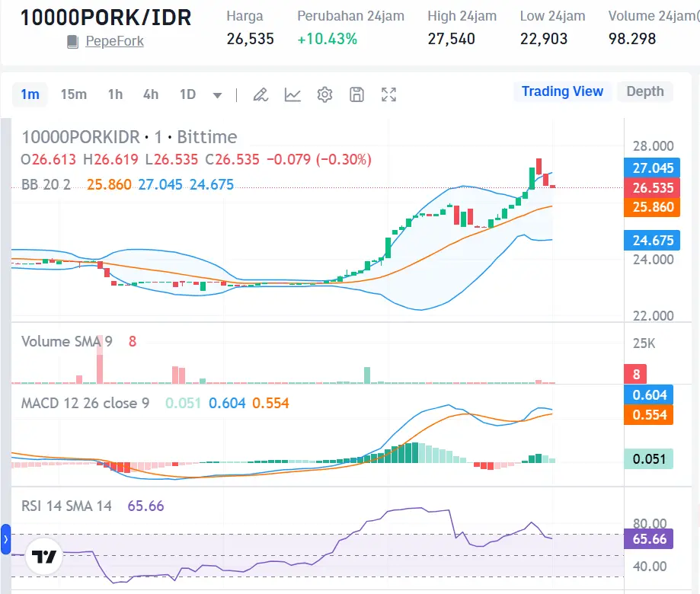The width and height of the screenshot is (700, 594).
Task: Open the drawing tools pencil icon
Action: tap(261, 94)
